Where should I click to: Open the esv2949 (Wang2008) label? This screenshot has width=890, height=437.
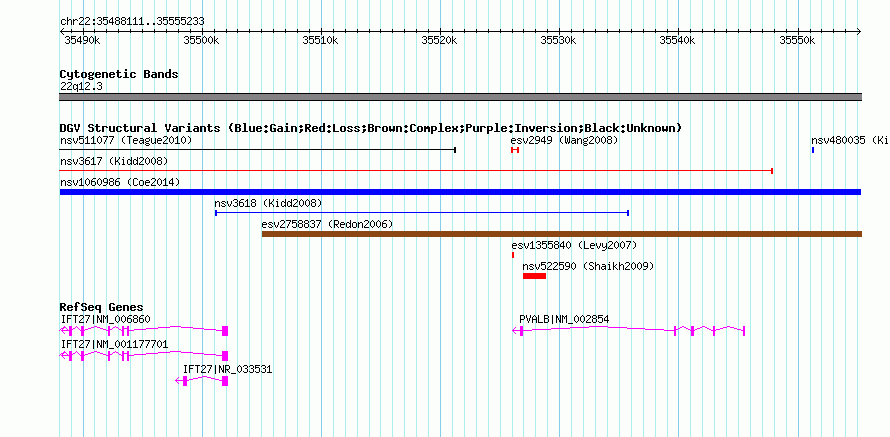[x=564, y=140]
